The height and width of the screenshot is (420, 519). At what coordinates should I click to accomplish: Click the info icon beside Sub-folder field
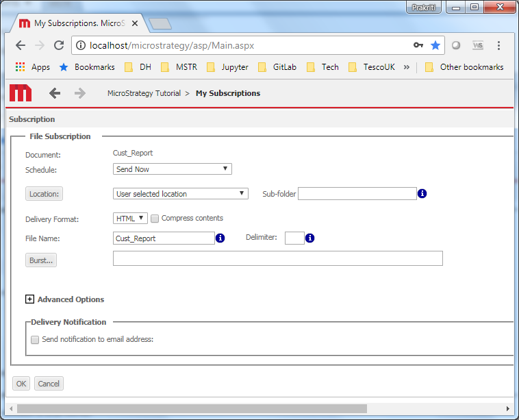click(x=422, y=194)
